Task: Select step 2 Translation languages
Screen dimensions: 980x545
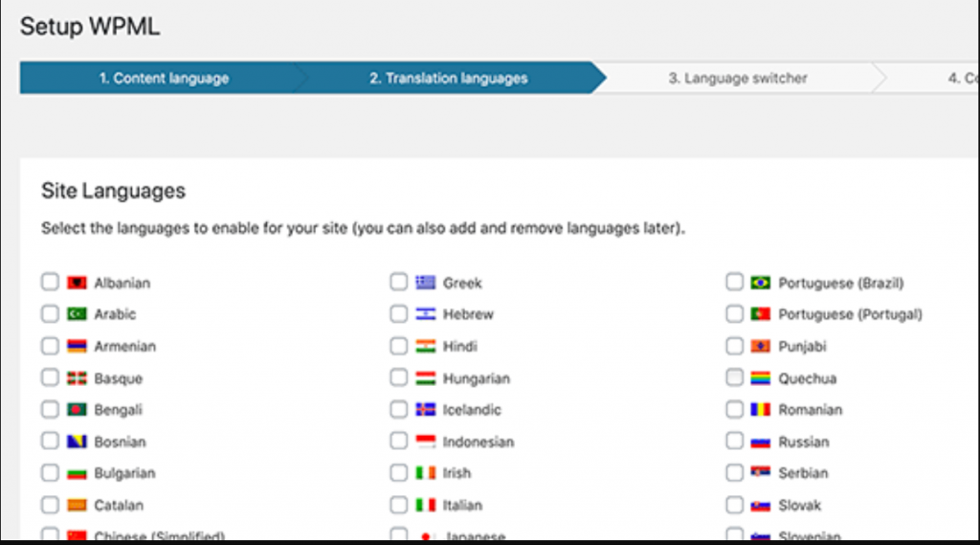Action: point(448,79)
